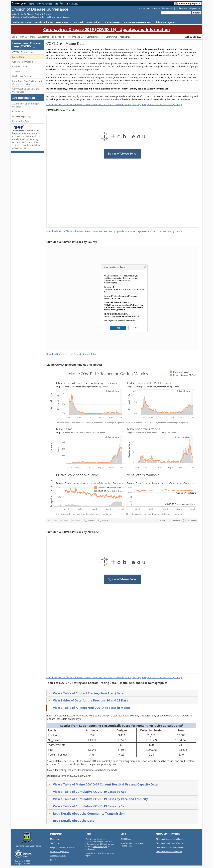Screen dimensions: 213x868
Task: Click the site search input field
Action: (x=176, y=13)
